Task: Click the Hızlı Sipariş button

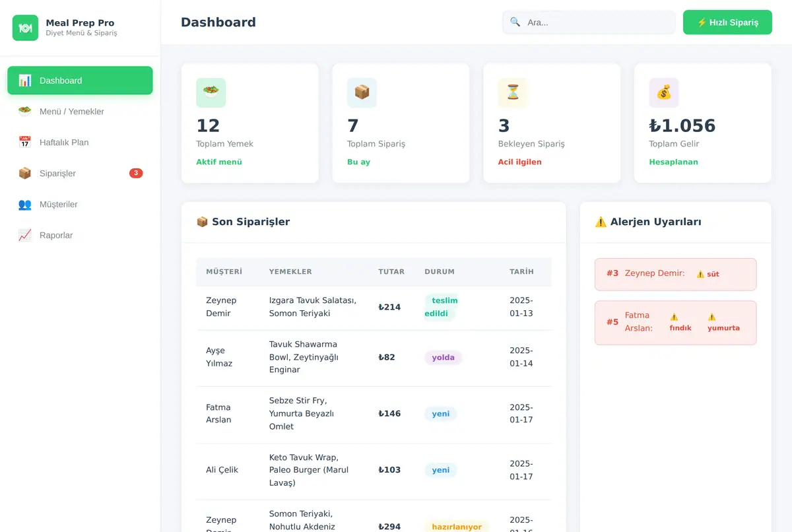Action: (x=727, y=22)
